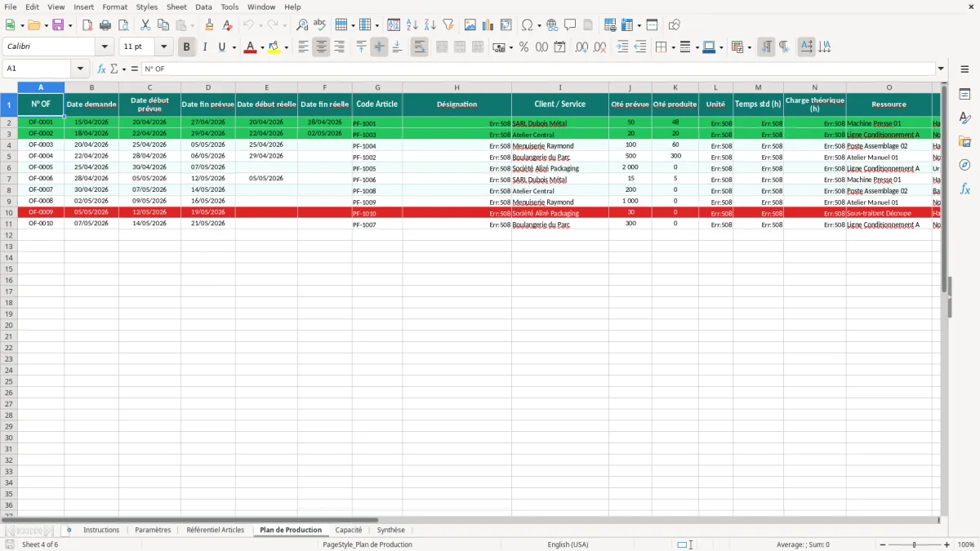Screen dimensions: 980x551
Task: Open the Sheet menu
Action: 176,7
